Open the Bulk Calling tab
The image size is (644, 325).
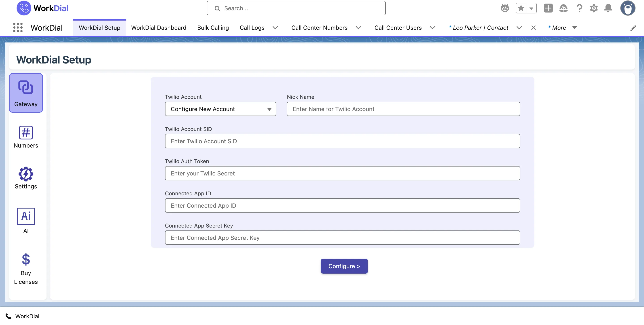[213, 27]
